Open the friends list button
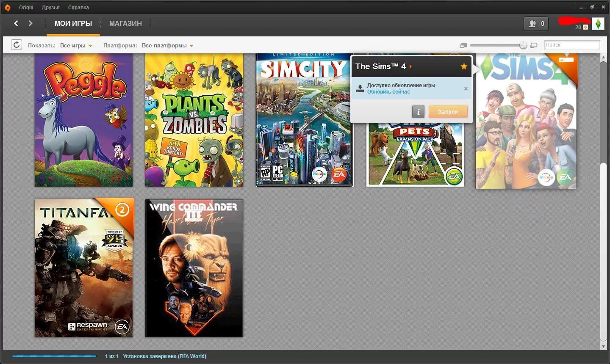The image size is (610, 364). (x=536, y=24)
